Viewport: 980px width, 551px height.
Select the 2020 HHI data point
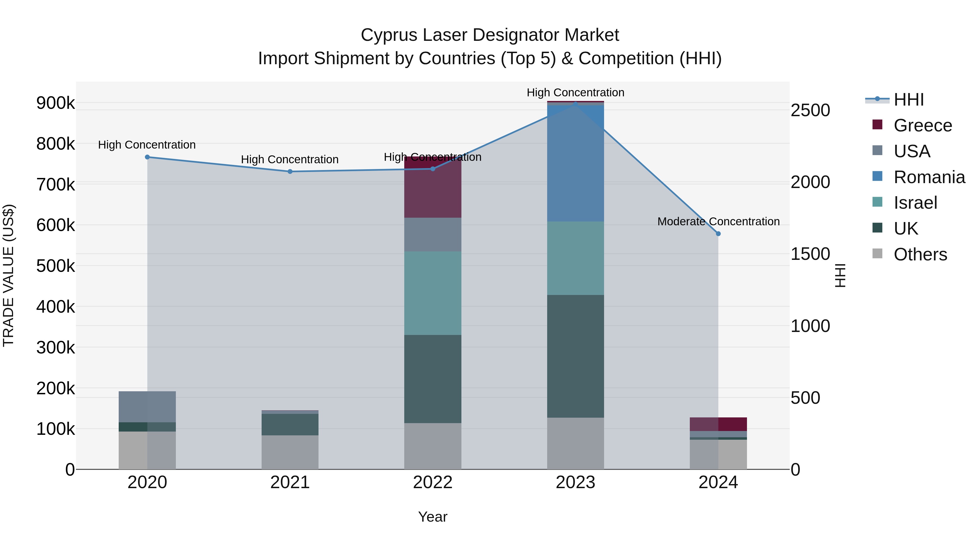coord(147,157)
